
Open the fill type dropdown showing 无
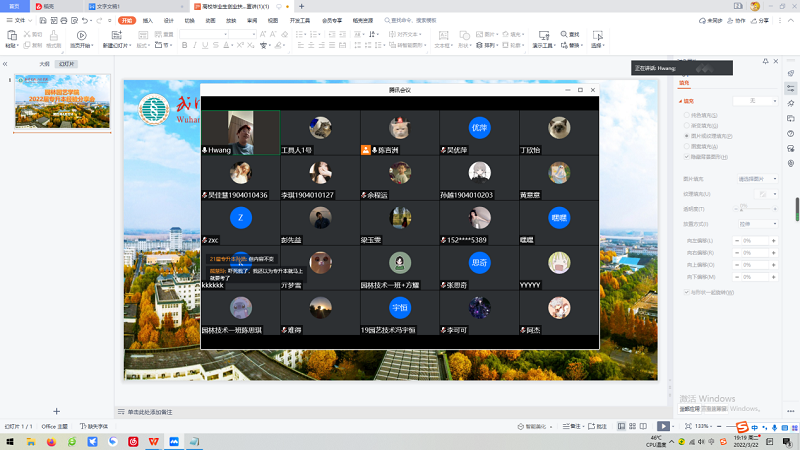coord(756,101)
